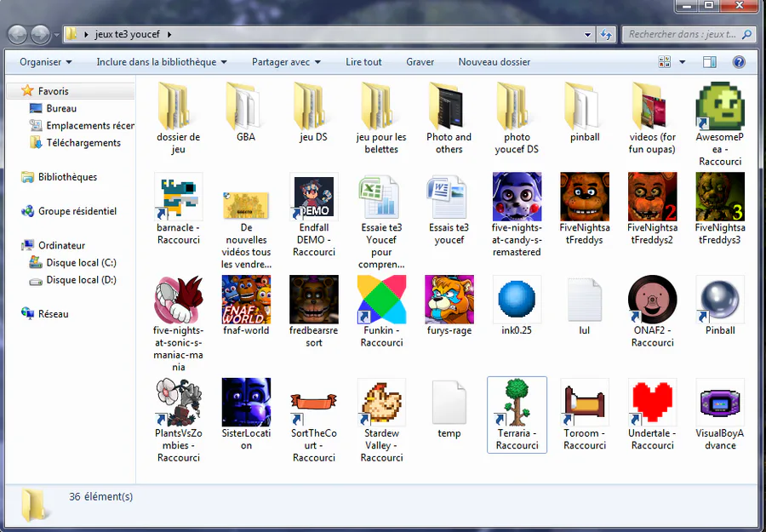The width and height of the screenshot is (766, 532).
Task: Select the Stardew Valley chicken shortcut
Action: [x=381, y=402]
